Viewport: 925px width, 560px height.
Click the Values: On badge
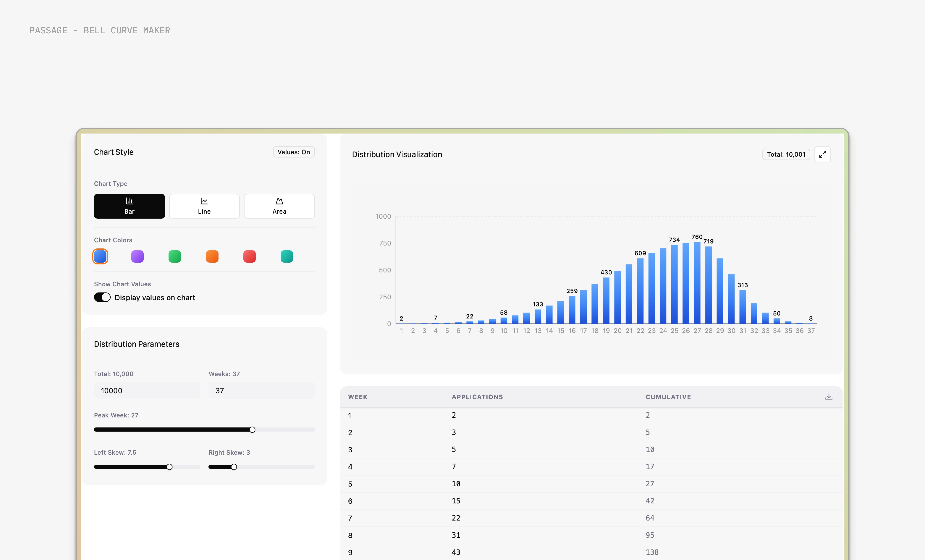(294, 152)
